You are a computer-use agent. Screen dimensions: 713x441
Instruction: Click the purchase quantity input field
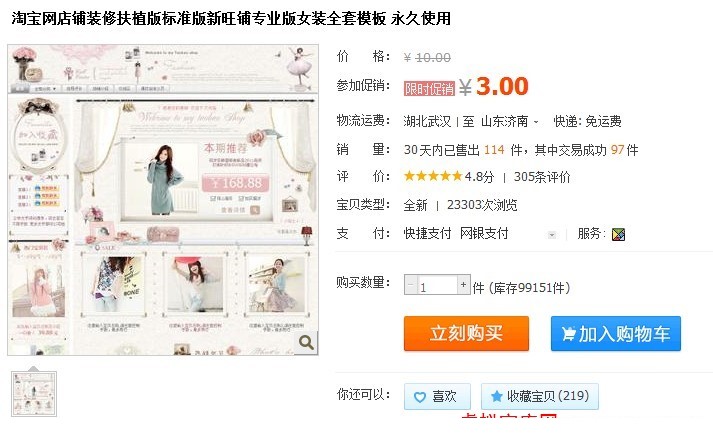[437, 285]
